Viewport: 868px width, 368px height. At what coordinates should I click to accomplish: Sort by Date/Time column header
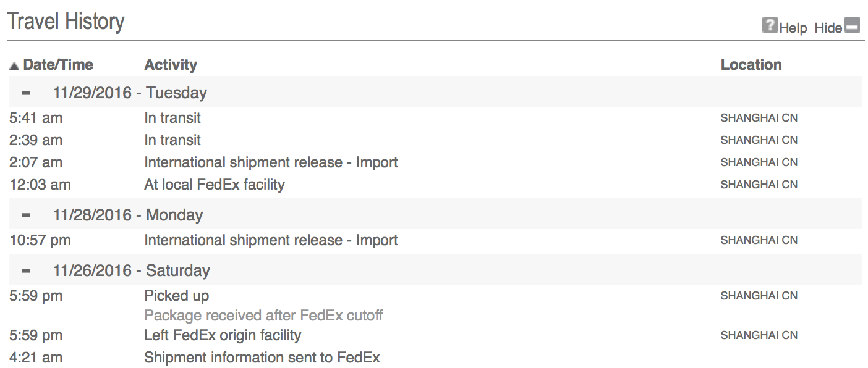(x=58, y=65)
